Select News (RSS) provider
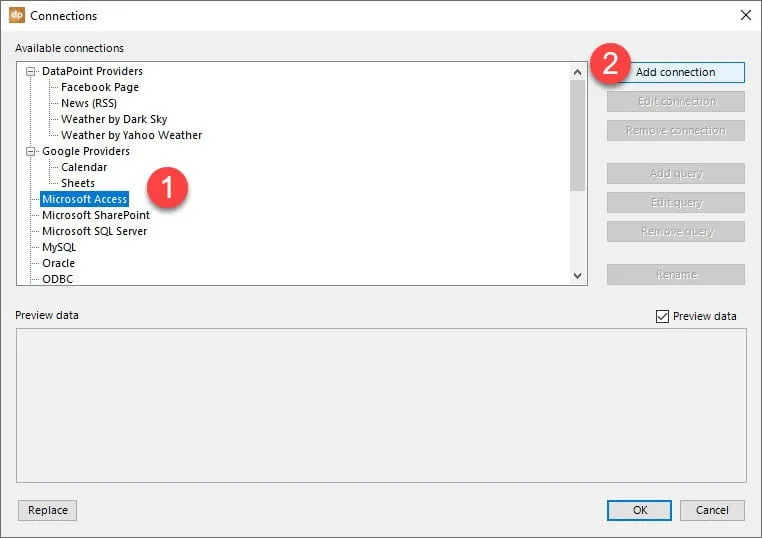 [89, 104]
